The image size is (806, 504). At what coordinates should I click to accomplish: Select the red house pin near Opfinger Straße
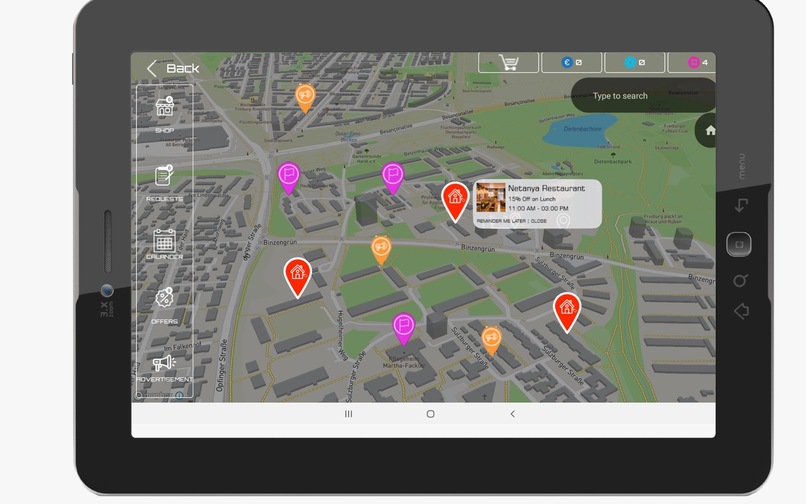click(298, 277)
